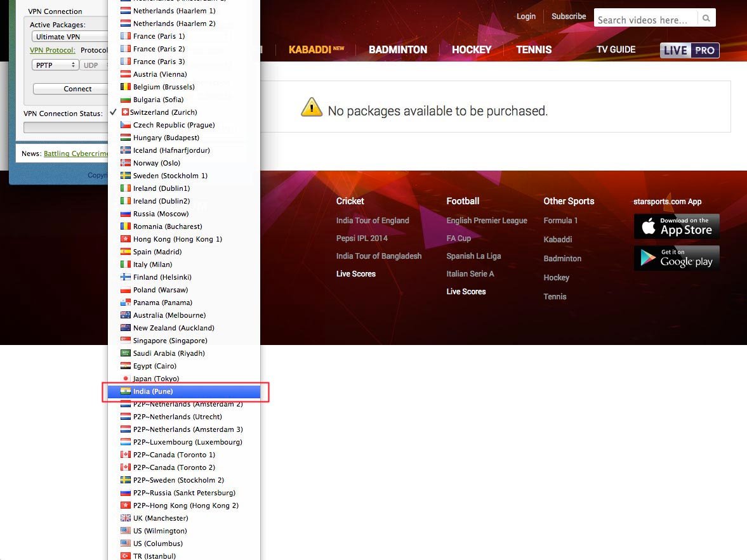Choose P2P~Sweden (Stockholm 2) server
This screenshot has height=560, width=747.
(x=184, y=480)
